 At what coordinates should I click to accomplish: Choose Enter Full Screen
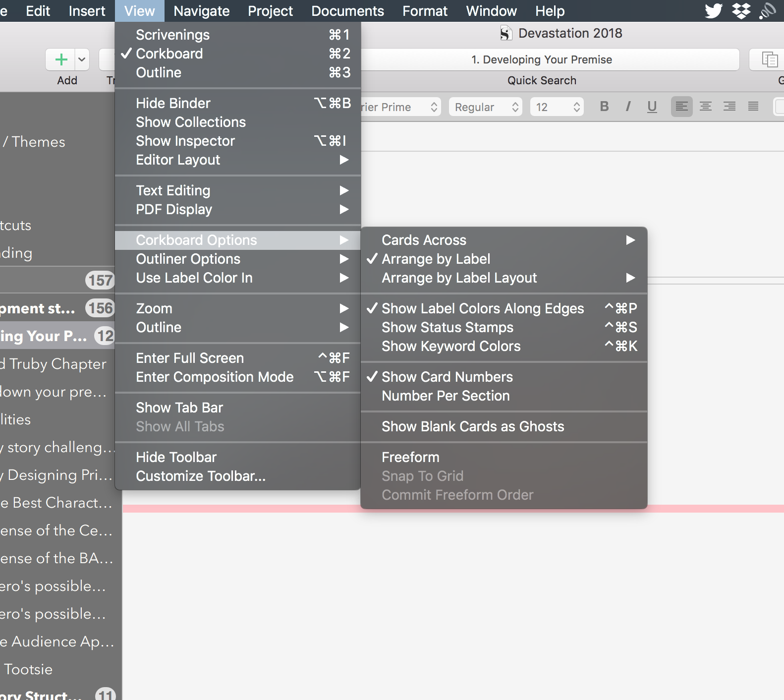pos(238,358)
